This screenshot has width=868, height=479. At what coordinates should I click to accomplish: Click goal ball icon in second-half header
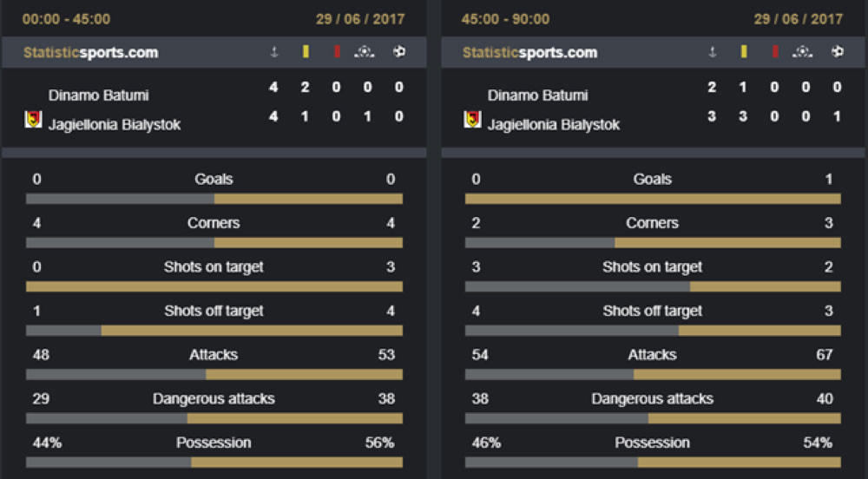point(838,51)
